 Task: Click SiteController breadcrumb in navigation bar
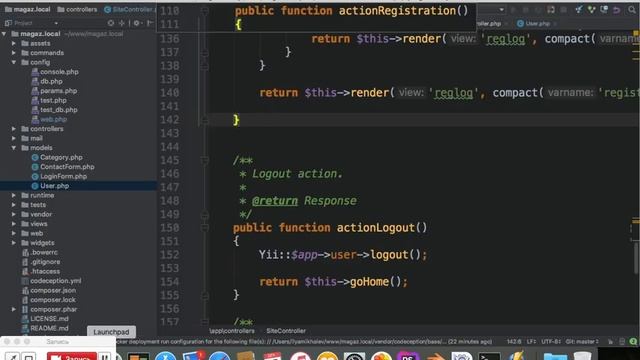click(130, 9)
